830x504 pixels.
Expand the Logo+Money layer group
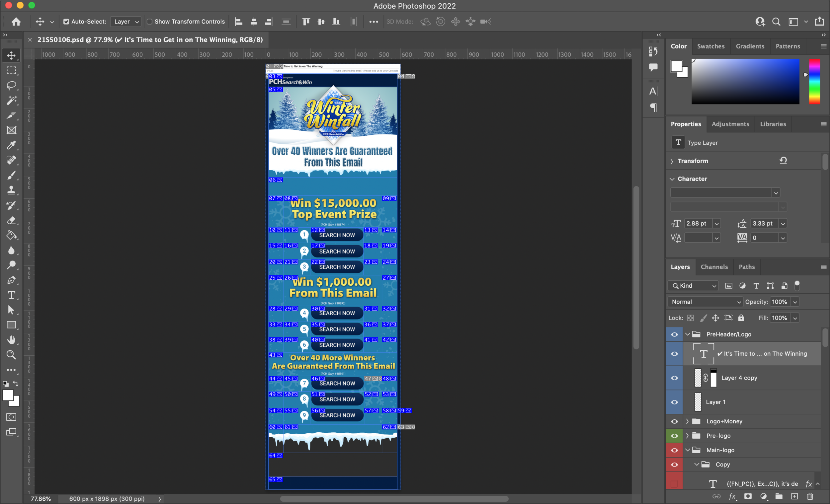coord(687,421)
